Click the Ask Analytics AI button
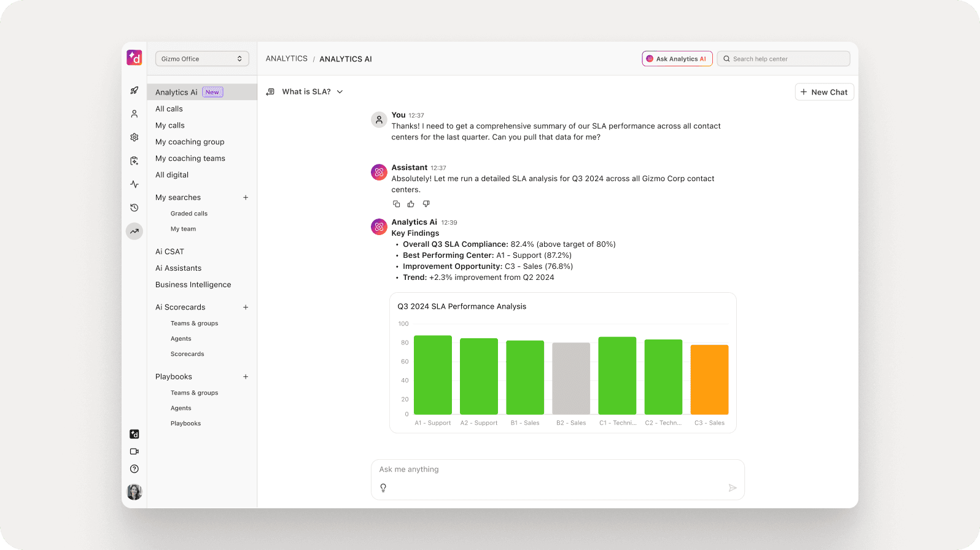The image size is (980, 550). point(677,59)
